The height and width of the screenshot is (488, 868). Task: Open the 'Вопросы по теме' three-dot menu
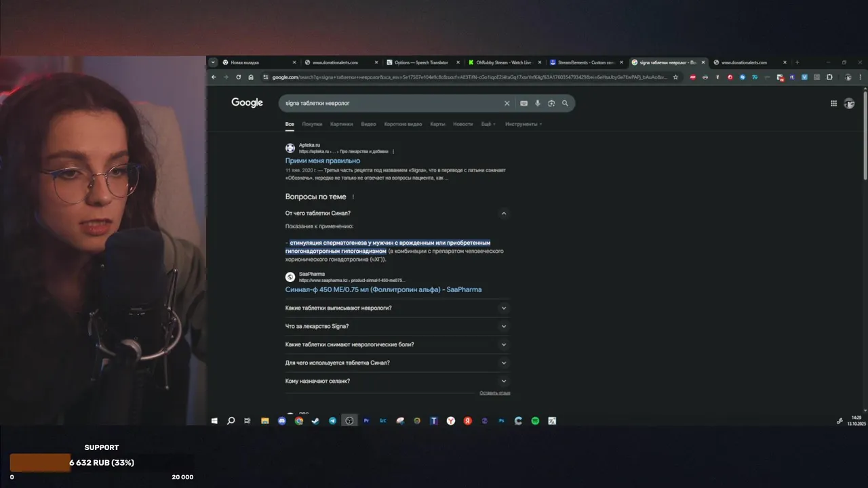coord(353,197)
